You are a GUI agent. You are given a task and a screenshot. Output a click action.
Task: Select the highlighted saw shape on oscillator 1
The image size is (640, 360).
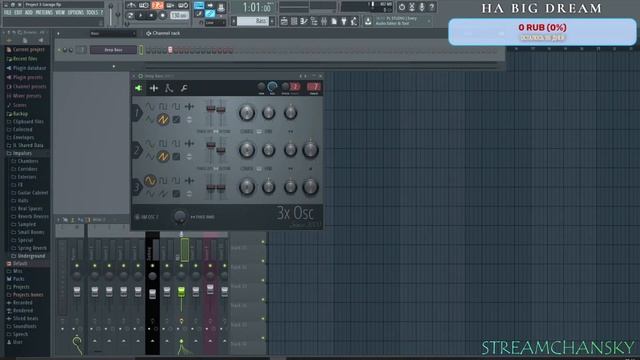tap(163, 120)
